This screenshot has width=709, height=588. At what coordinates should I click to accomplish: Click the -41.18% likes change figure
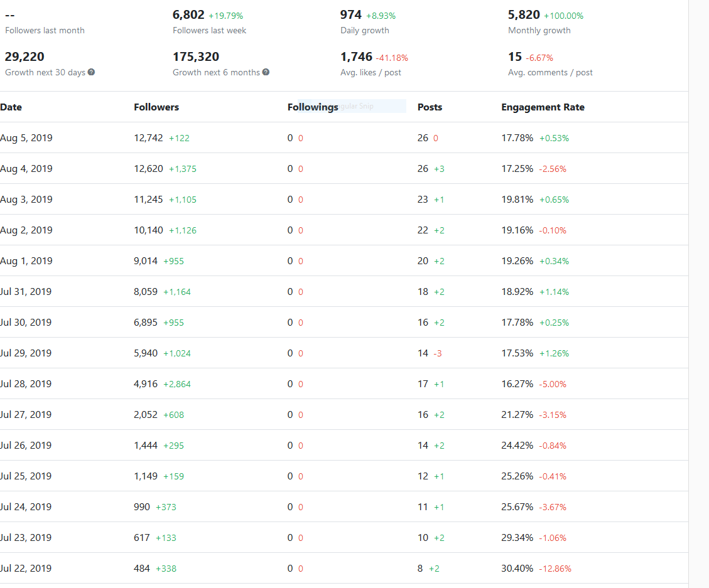pos(392,58)
